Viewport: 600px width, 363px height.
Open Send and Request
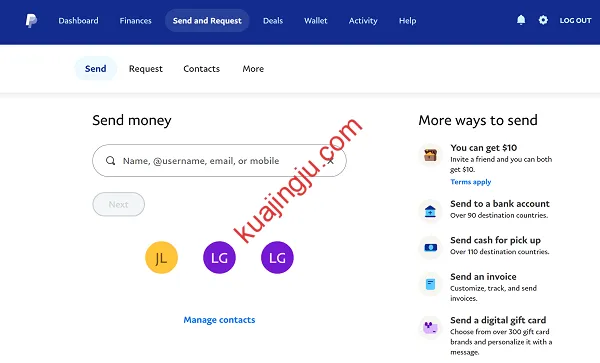(207, 21)
